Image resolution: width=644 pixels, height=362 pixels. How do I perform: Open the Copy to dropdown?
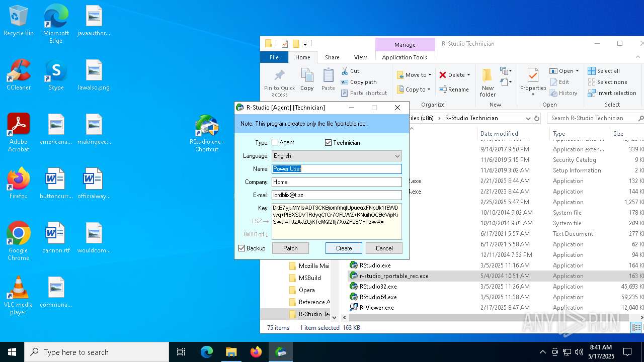click(414, 89)
